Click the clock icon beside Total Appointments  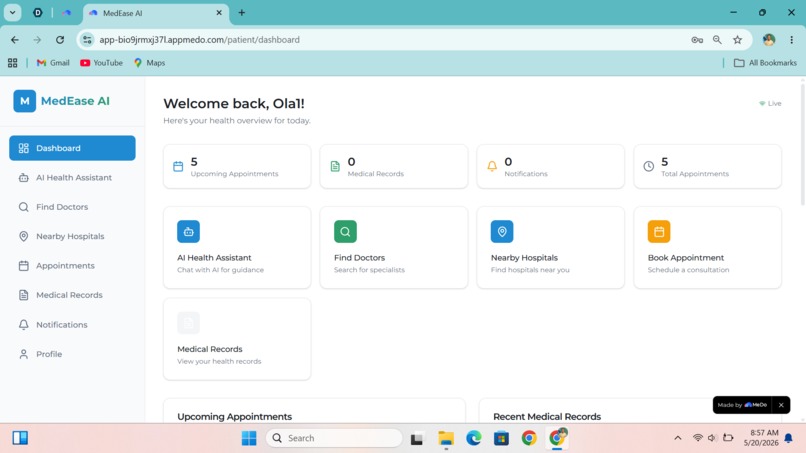[x=649, y=166]
